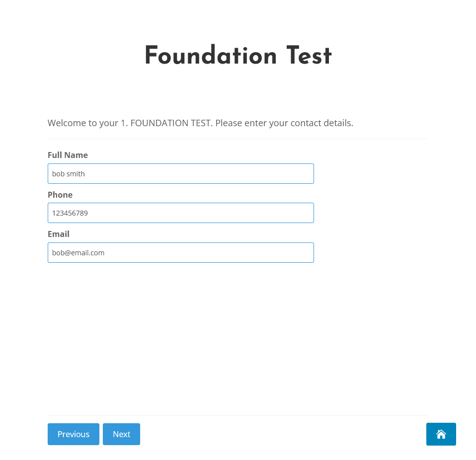
Task: Focus the Email input field
Action: [181, 252]
